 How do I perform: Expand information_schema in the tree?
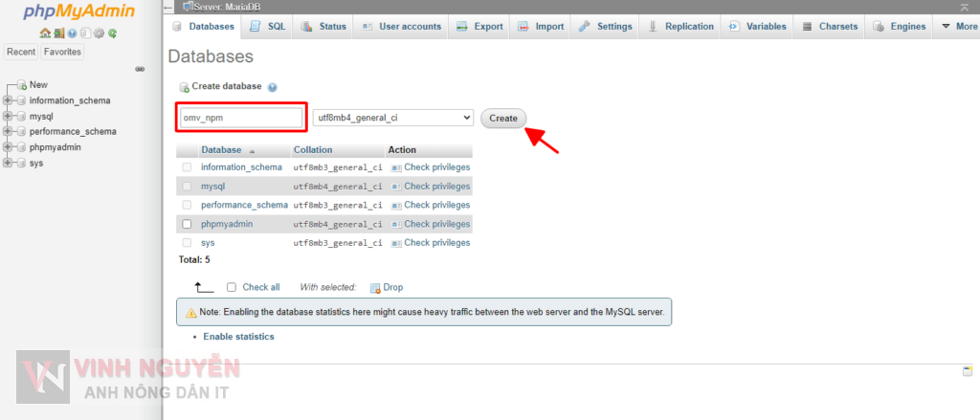[8, 100]
